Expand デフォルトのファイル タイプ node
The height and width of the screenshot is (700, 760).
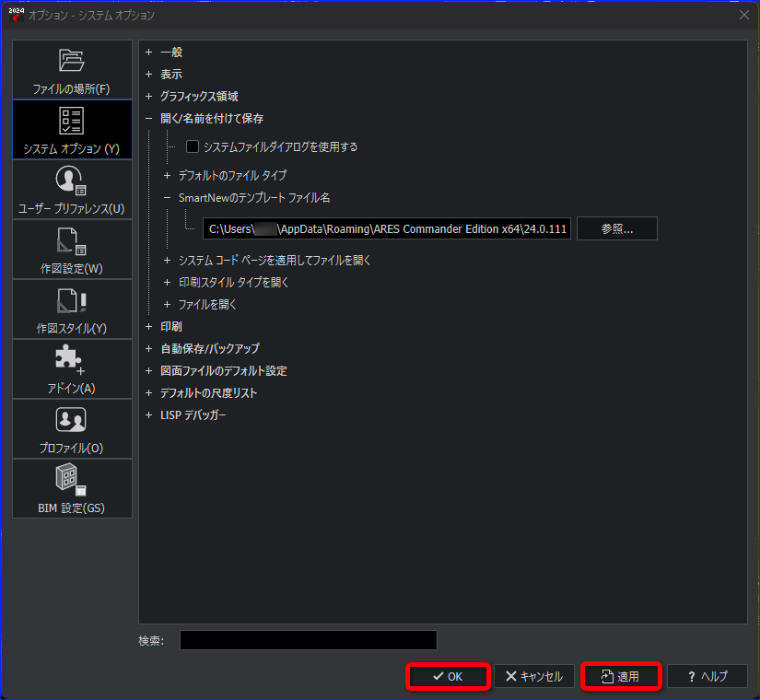pyautogui.click(x=168, y=176)
